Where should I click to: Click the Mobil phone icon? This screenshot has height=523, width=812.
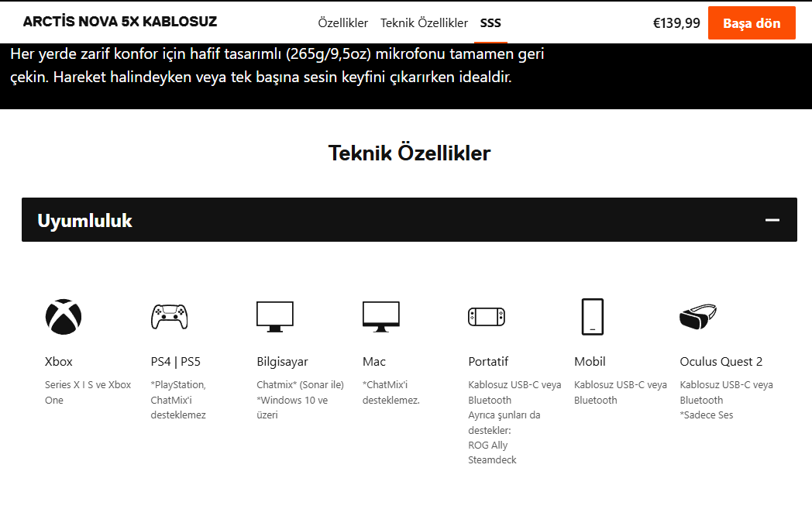pos(593,316)
